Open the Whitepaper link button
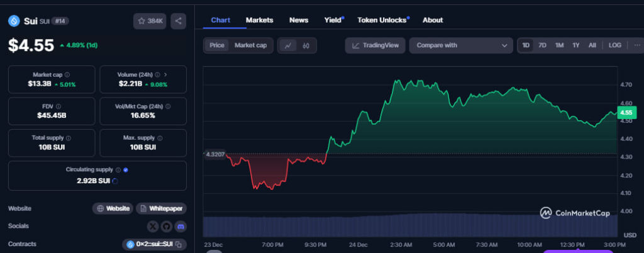644x253 pixels. click(162, 208)
